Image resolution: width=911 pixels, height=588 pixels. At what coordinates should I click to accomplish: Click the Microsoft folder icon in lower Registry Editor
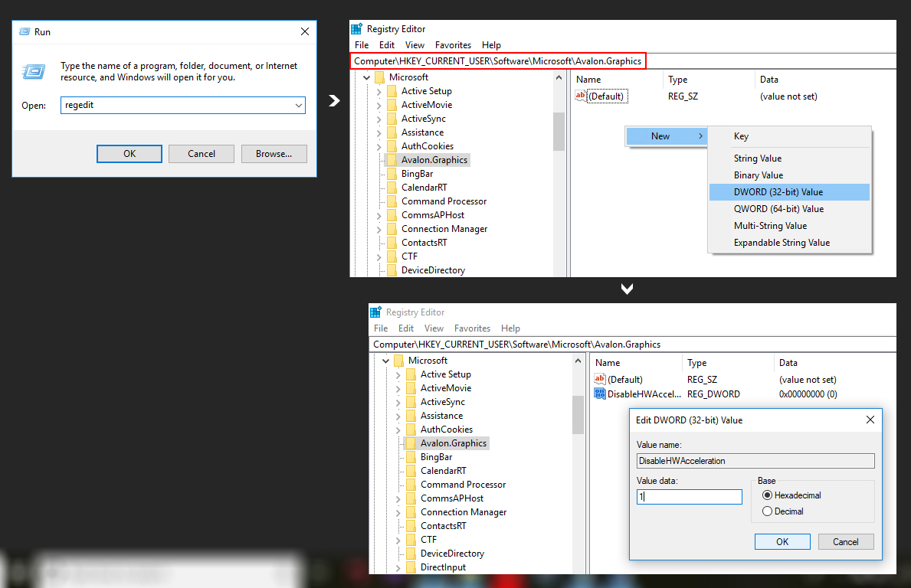pos(398,361)
